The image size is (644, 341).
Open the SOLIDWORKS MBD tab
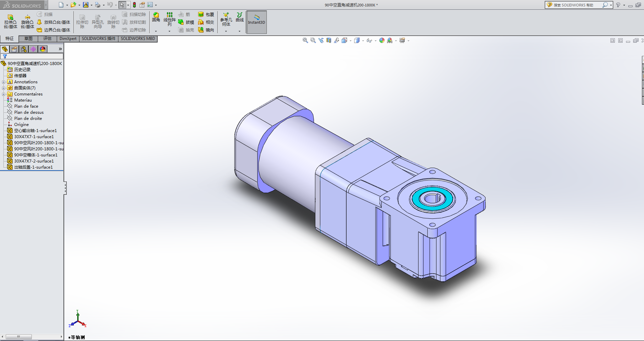click(137, 39)
